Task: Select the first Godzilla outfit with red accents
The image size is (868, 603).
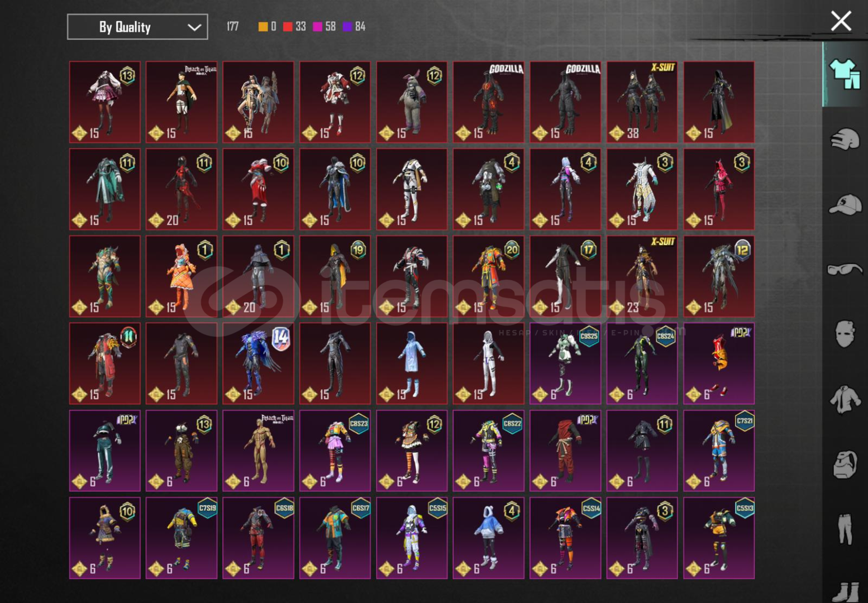Action: point(488,102)
